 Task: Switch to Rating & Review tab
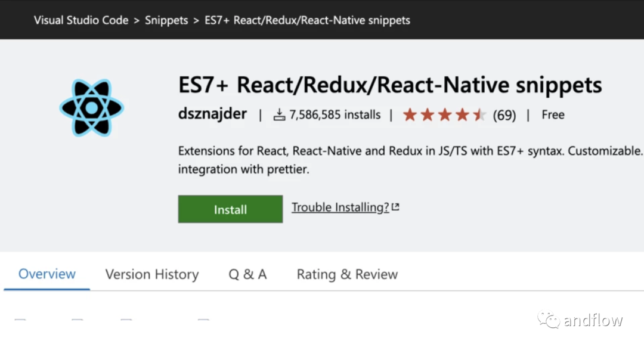(x=347, y=274)
